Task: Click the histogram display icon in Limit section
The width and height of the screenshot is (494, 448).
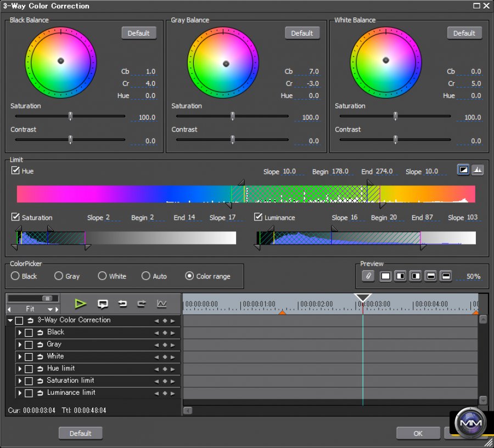Action: point(477,170)
